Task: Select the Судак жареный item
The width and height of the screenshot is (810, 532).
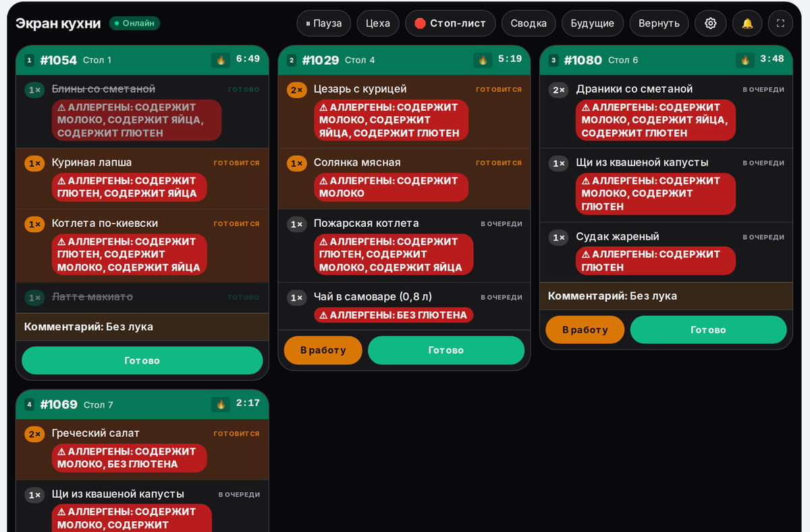Action: 667,252
